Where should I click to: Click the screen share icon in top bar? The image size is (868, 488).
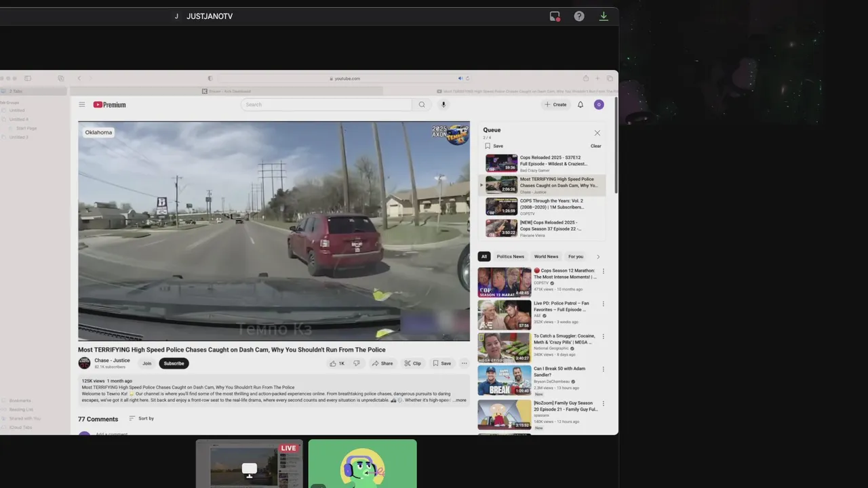point(555,16)
